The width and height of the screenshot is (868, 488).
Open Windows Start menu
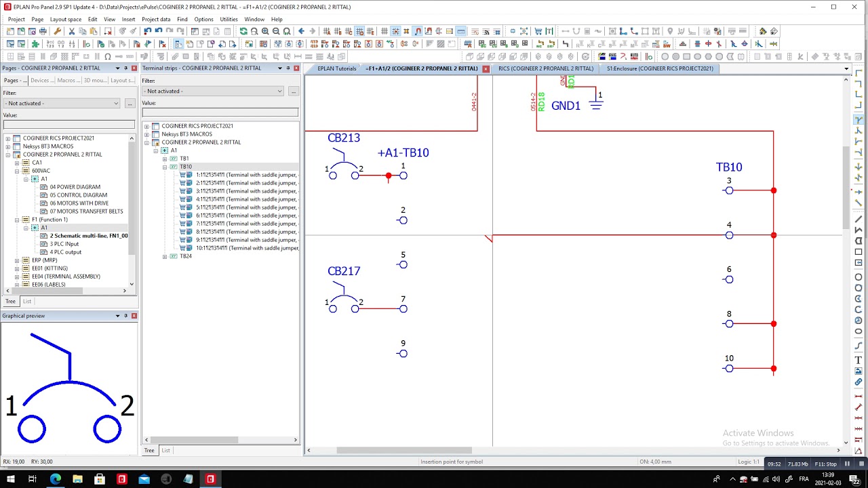tap(10, 479)
